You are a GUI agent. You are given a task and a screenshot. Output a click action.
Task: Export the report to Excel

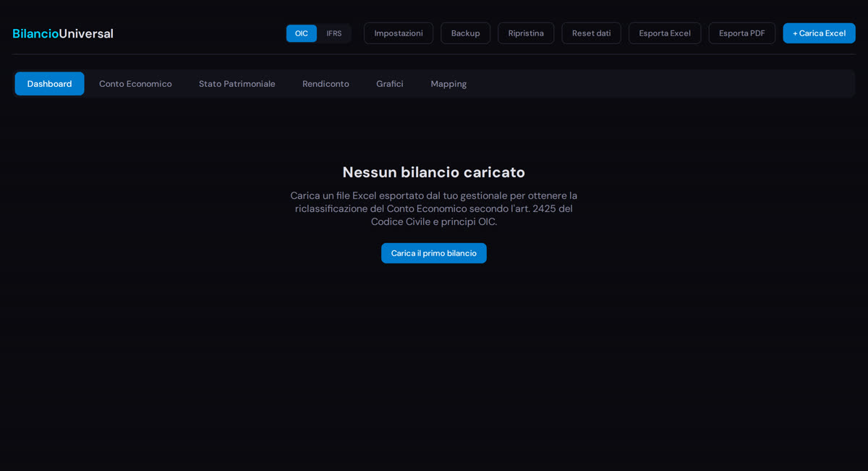tap(664, 33)
